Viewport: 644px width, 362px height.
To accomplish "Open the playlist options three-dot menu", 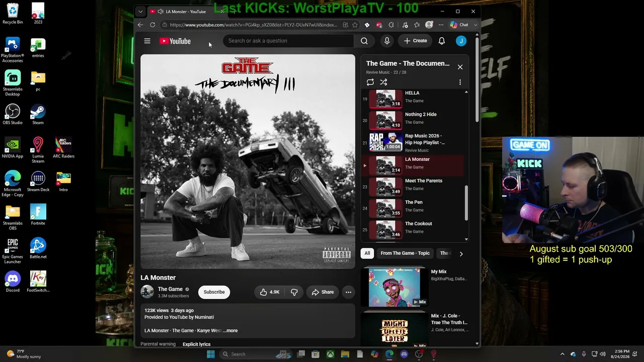I will pos(460,82).
